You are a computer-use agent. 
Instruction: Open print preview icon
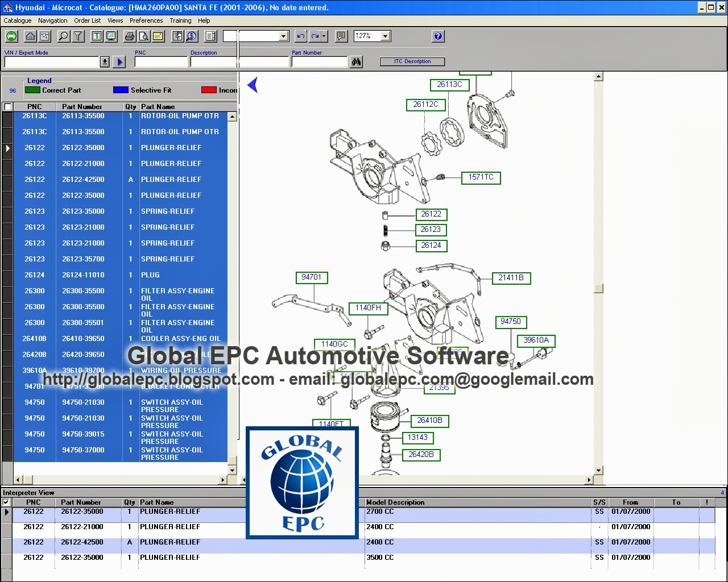tap(144, 36)
